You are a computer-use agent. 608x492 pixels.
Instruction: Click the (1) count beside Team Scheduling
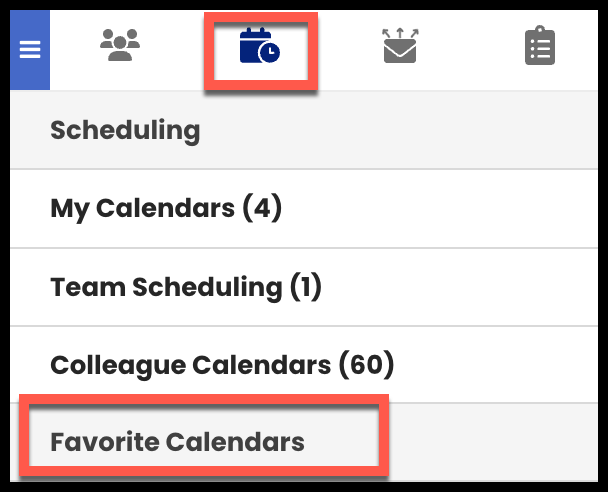pos(306,287)
